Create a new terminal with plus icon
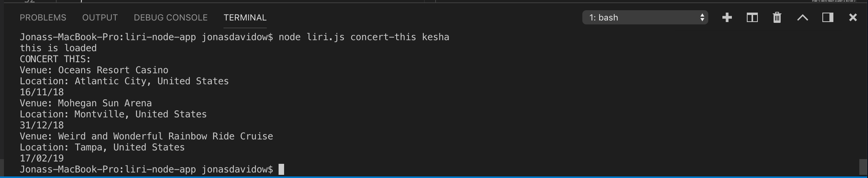 727,17
